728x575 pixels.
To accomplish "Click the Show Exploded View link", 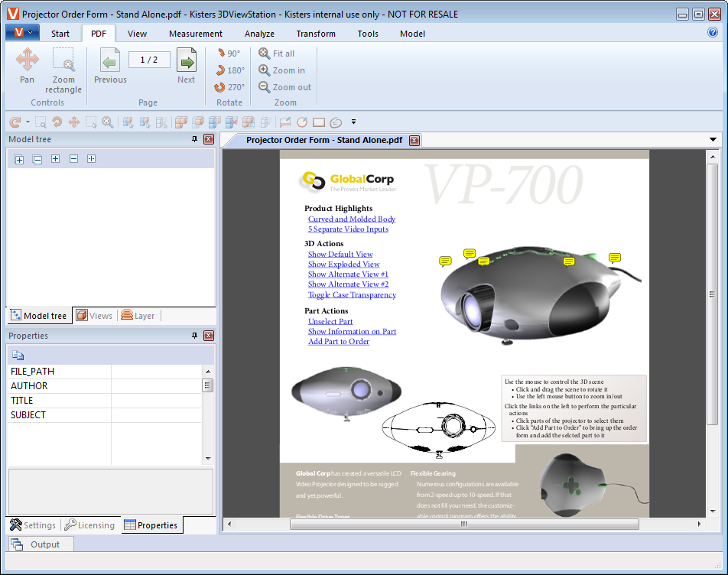I will click(343, 265).
